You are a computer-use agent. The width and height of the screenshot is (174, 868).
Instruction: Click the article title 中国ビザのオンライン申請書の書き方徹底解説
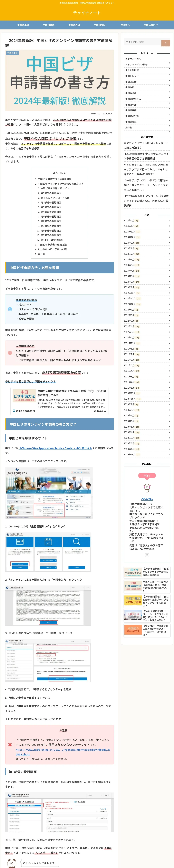pyautogui.click(x=59, y=43)
